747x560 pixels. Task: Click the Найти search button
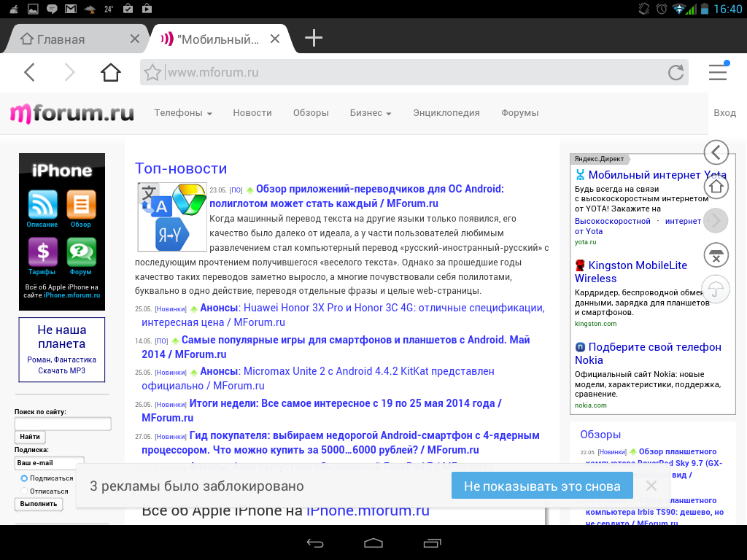point(30,437)
